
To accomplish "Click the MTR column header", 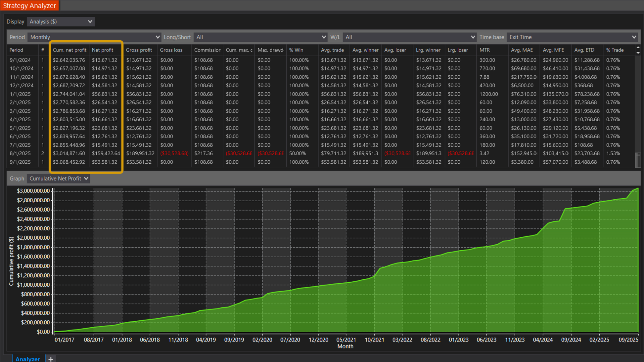I will point(484,50).
